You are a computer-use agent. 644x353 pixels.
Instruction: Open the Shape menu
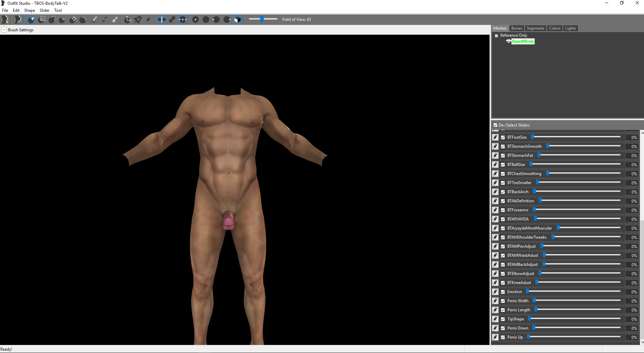point(29,10)
